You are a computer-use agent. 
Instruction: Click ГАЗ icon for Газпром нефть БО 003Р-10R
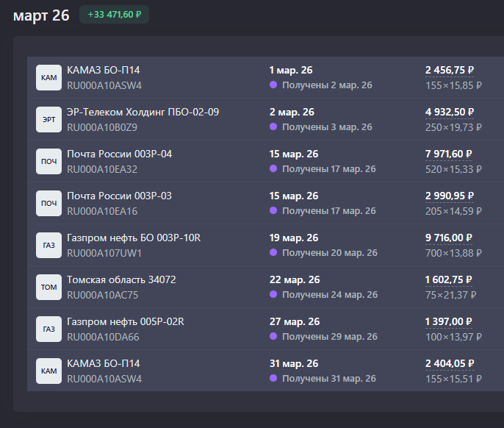(48, 245)
